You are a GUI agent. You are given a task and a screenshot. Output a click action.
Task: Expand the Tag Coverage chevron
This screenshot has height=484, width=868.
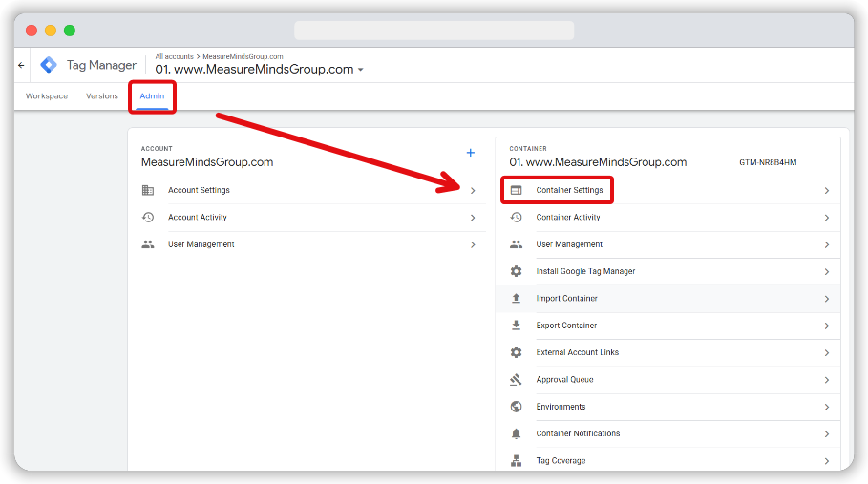click(x=827, y=461)
